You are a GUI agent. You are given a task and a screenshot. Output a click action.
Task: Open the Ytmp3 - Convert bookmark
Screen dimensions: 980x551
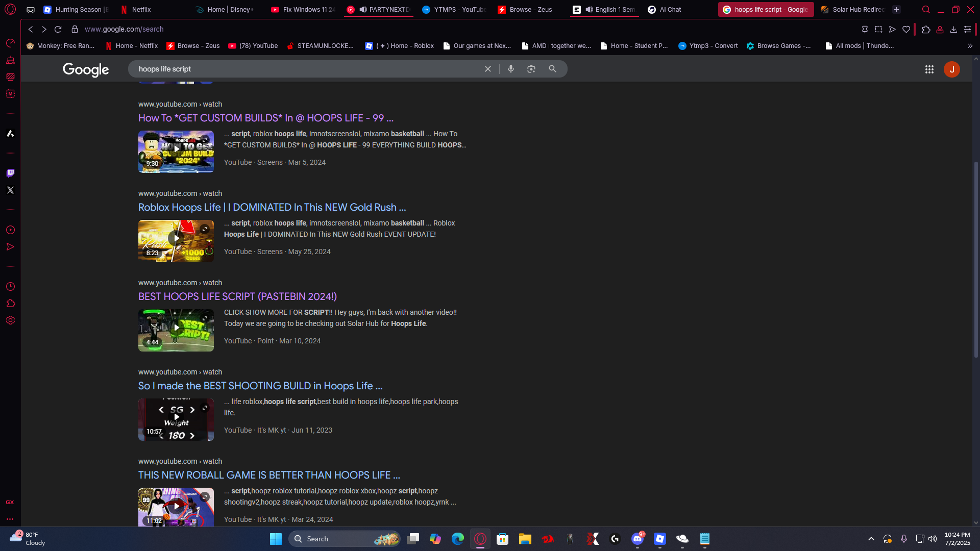pos(708,46)
